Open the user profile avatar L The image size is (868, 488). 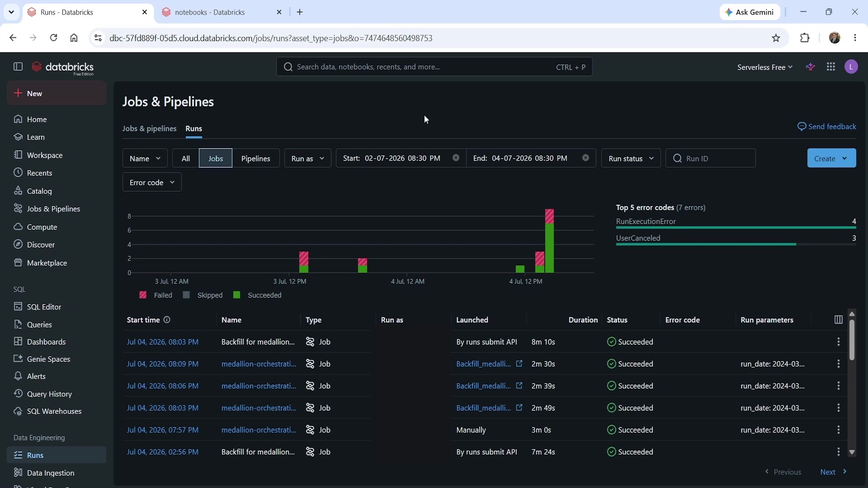coord(851,67)
